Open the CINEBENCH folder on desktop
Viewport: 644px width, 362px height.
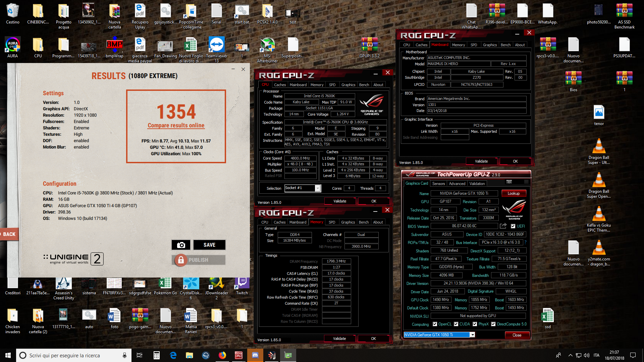pyautogui.click(x=38, y=13)
